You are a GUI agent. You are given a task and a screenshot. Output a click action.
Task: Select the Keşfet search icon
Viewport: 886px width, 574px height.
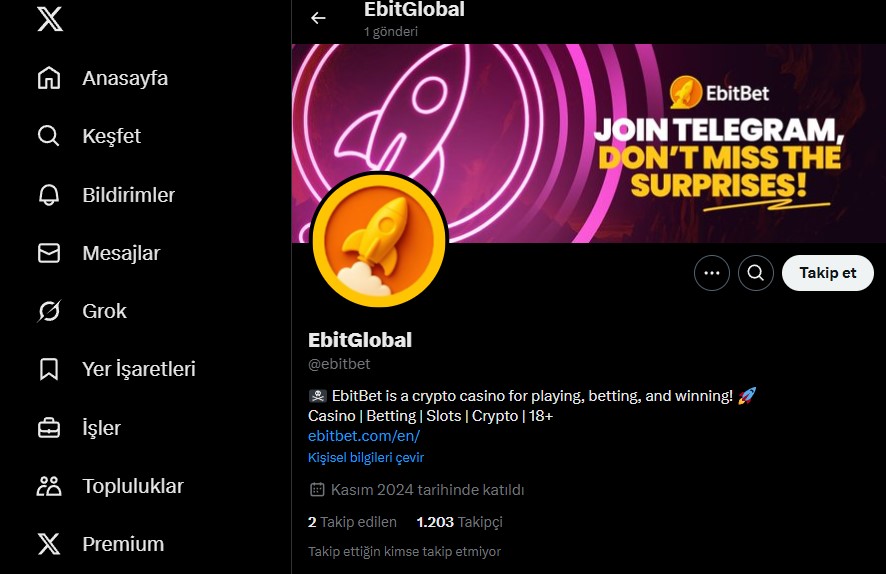coord(49,136)
